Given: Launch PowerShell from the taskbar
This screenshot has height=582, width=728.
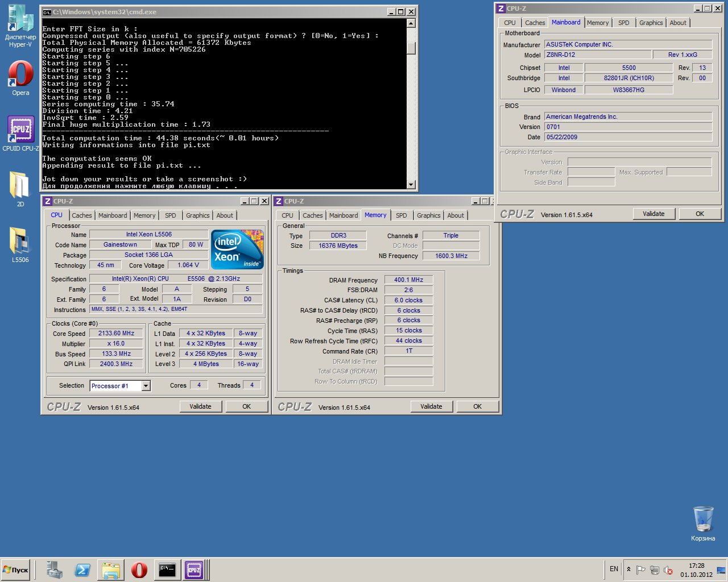Looking at the screenshot, I should (x=82, y=569).
